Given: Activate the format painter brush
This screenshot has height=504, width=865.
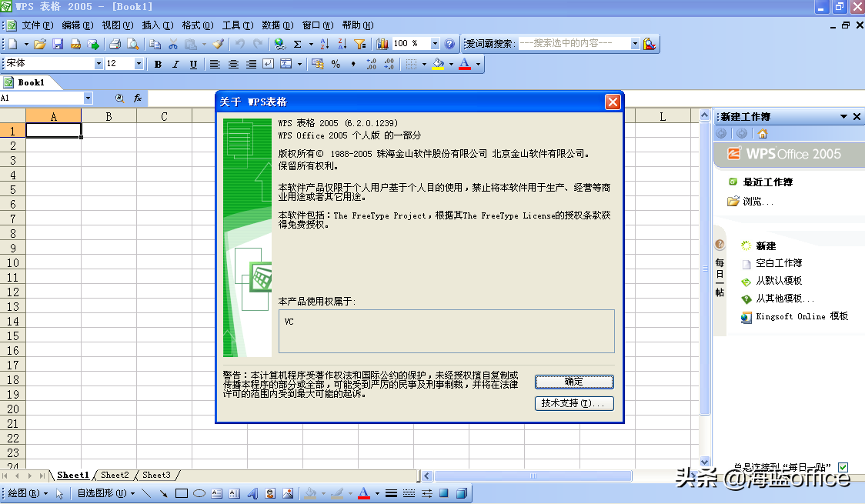Looking at the screenshot, I should [219, 44].
